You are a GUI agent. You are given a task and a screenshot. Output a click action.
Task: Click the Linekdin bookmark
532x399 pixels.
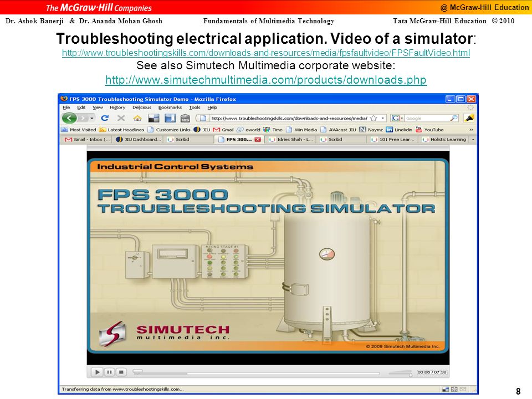(x=400, y=130)
